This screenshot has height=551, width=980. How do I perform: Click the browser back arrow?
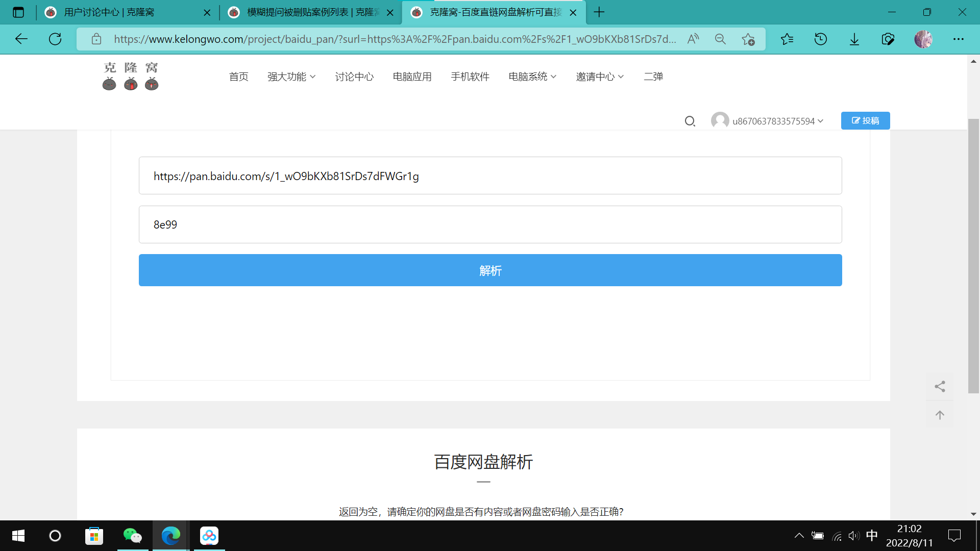tap(21, 39)
